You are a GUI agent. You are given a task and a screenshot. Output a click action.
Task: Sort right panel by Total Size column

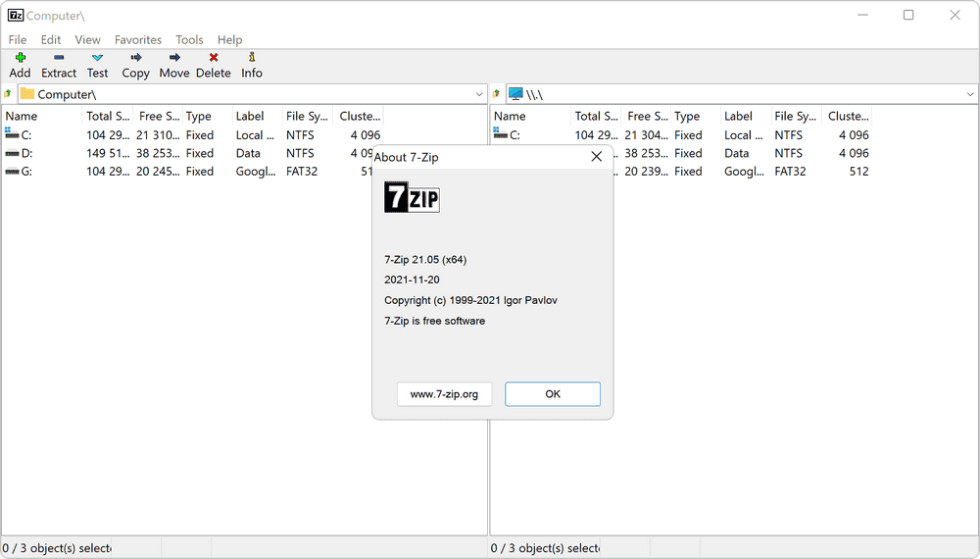(596, 116)
